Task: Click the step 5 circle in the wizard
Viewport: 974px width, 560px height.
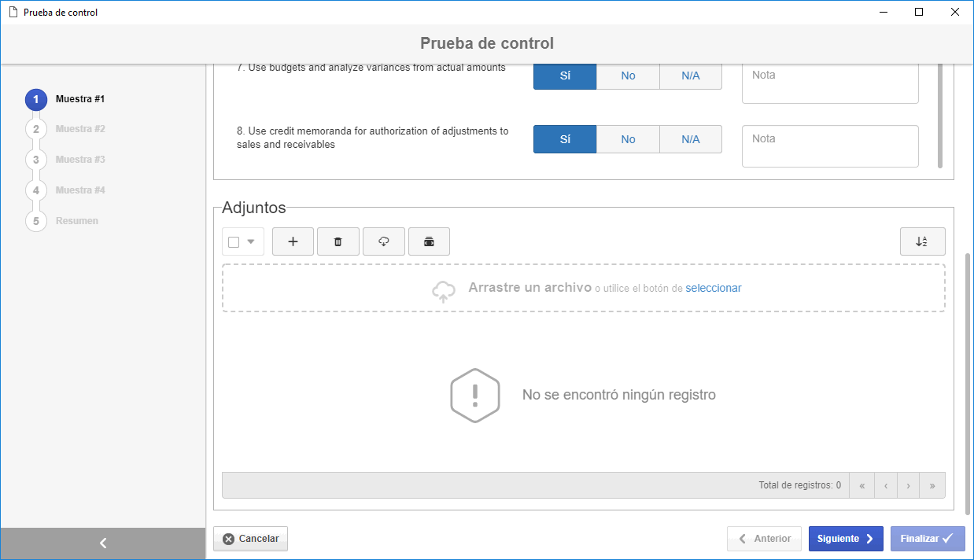Action: pyautogui.click(x=36, y=221)
